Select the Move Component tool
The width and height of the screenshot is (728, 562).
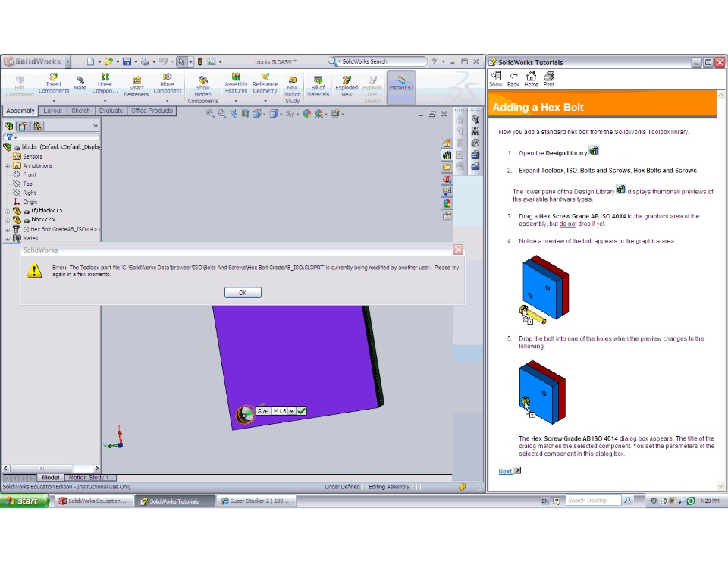[168, 83]
